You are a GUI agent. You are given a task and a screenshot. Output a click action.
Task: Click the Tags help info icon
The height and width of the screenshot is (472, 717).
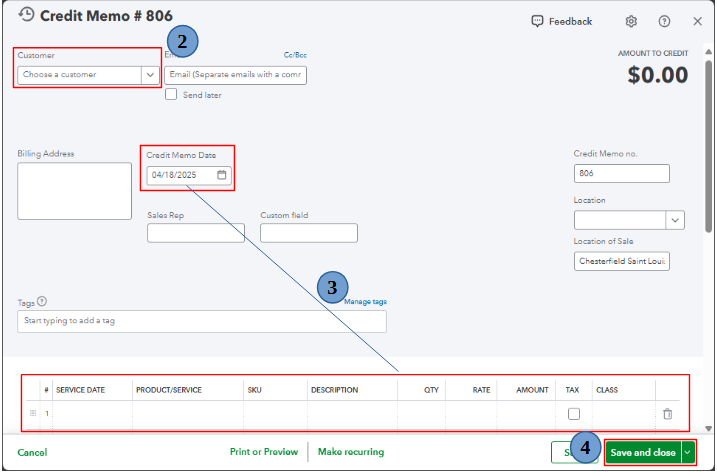click(42, 301)
